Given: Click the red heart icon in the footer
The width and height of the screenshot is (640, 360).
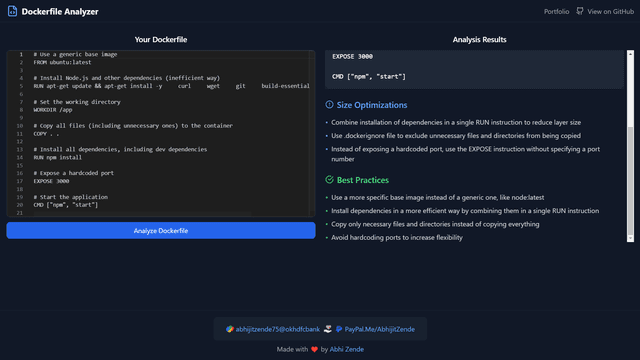Looking at the screenshot, I should coord(314,349).
